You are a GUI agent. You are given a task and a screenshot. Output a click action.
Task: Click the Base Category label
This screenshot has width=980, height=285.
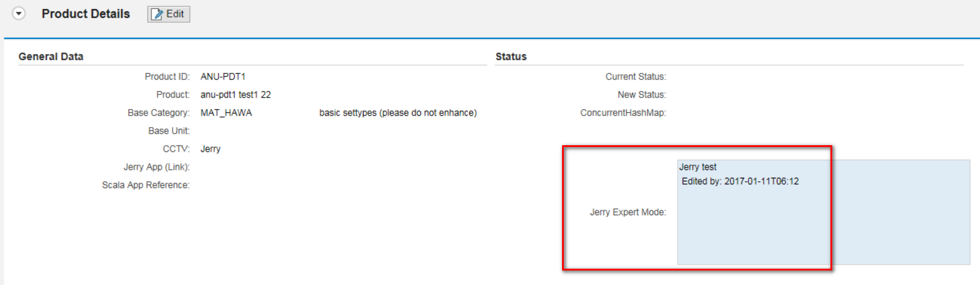click(x=159, y=113)
